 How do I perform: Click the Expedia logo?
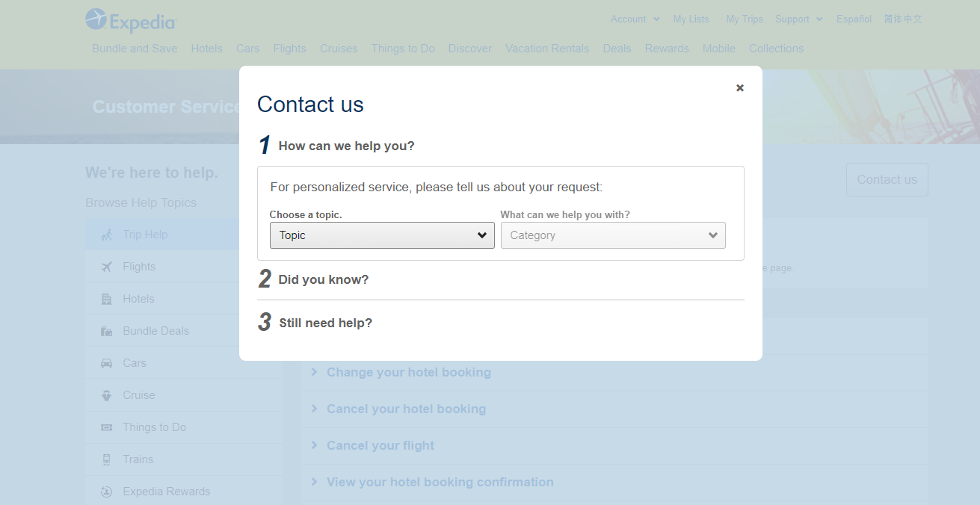point(131,20)
